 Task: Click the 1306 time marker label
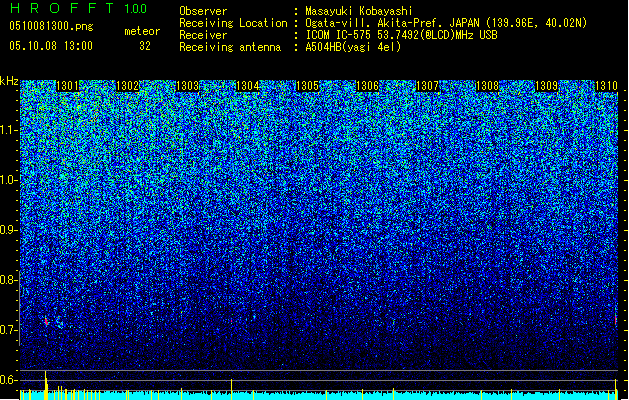[x=367, y=86]
